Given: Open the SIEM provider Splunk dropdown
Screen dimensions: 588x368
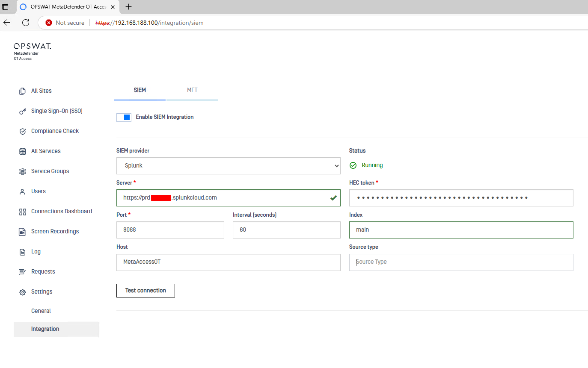Looking at the screenshot, I should pyautogui.click(x=229, y=166).
